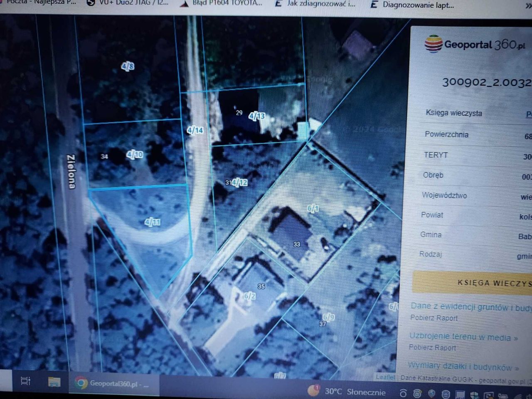Click house number 35 on the map
532x399 pixels.
pyautogui.click(x=261, y=286)
